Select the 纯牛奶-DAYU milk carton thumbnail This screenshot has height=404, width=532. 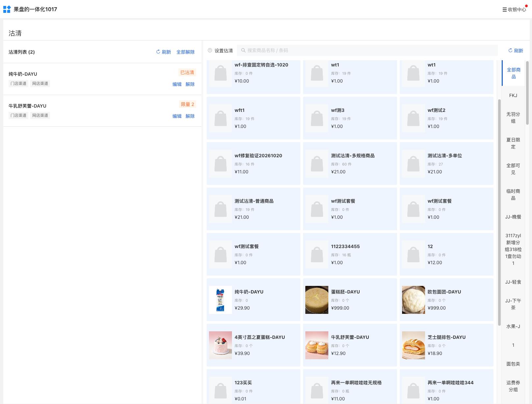220,300
